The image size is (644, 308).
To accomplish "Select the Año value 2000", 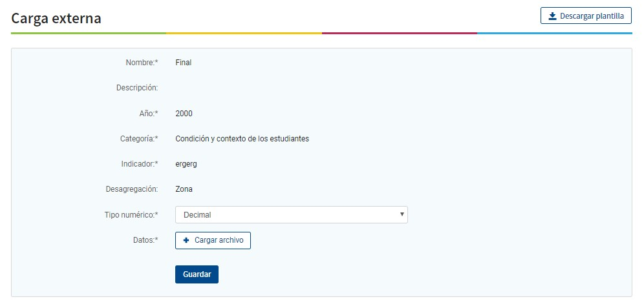I will click(184, 114).
